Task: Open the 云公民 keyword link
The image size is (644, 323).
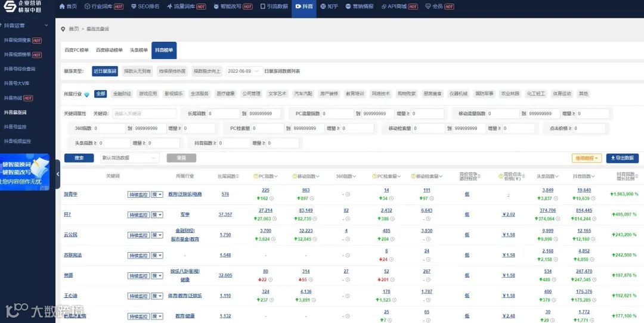Action: point(70,235)
